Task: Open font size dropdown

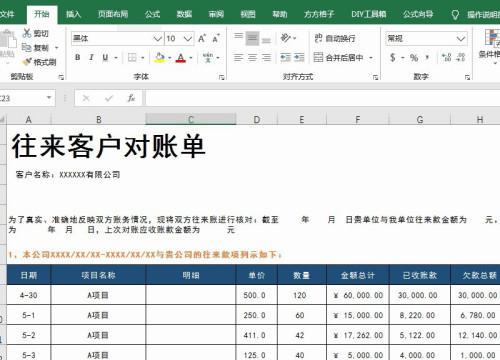Action: coord(188,39)
